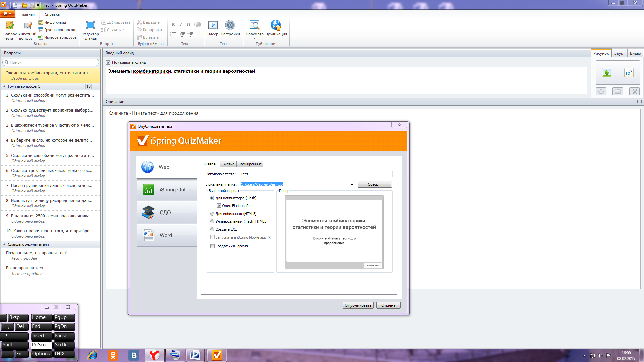
Task: Select Web publishing destination
Action: point(166,167)
